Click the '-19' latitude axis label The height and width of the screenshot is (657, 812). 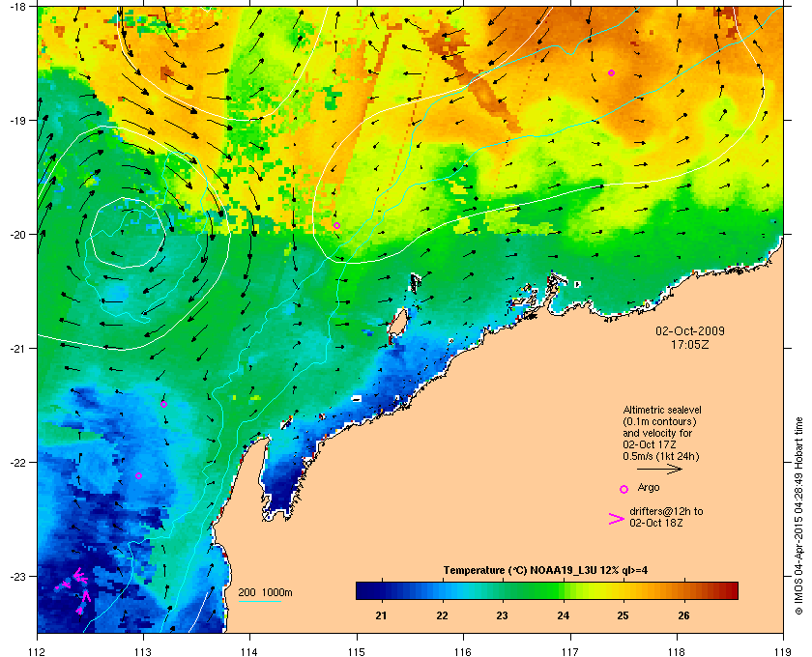[17, 121]
